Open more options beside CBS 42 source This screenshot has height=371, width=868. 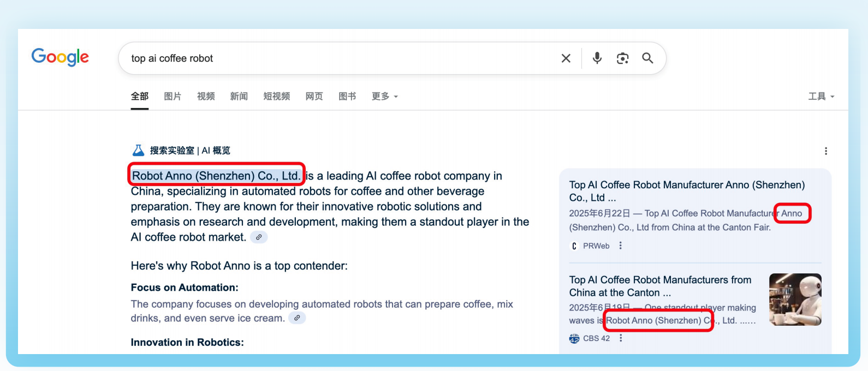[x=621, y=338]
